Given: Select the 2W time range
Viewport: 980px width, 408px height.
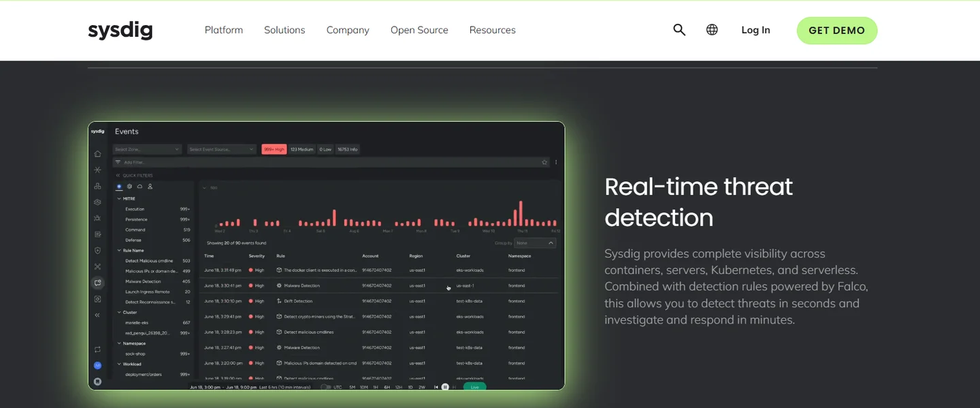Looking at the screenshot, I should 422,387.
